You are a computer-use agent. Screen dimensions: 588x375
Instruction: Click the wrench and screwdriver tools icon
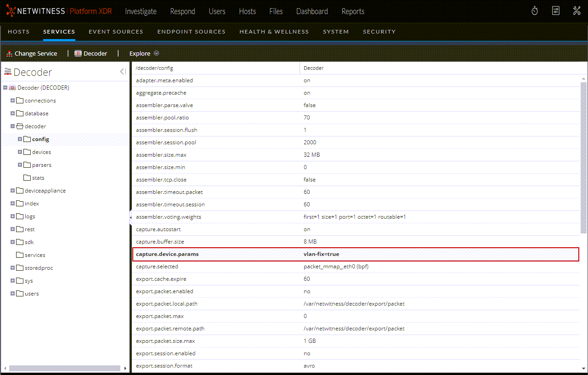tap(577, 10)
